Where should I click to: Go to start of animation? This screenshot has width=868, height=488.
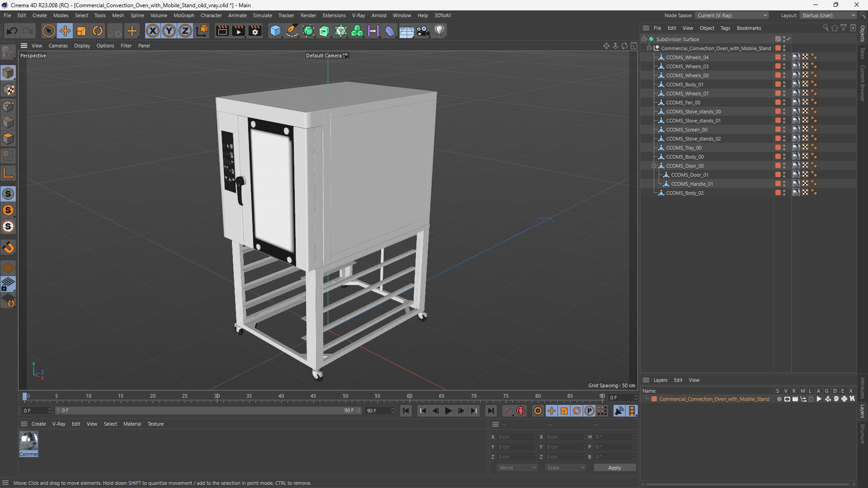click(x=406, y=411)
